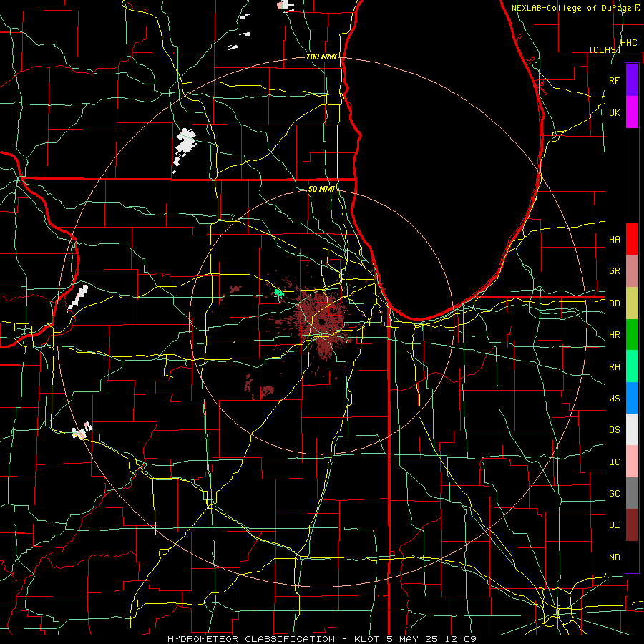Click the "GC" legend label
This screenshot has height=644, width=644.
[x=614, y=493]
